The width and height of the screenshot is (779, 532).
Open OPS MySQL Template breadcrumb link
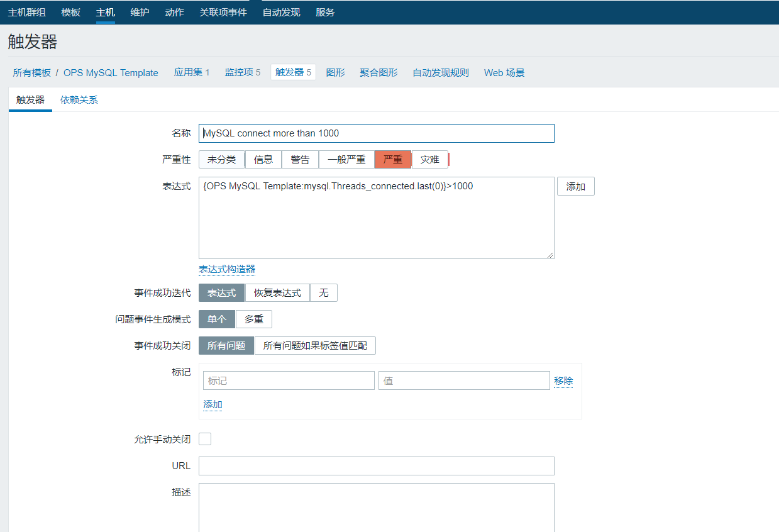pyautogui.click(x=111, y=72)
